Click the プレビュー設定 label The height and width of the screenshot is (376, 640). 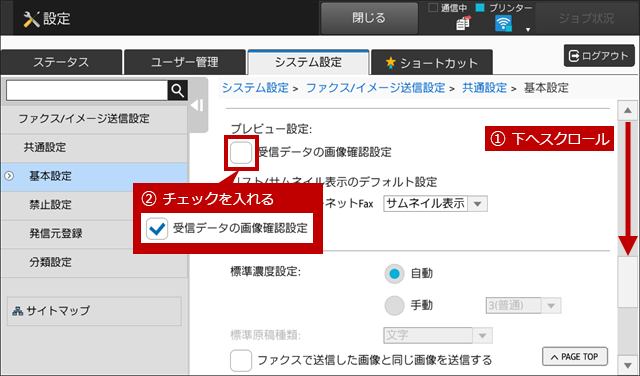tap(271, 129)
